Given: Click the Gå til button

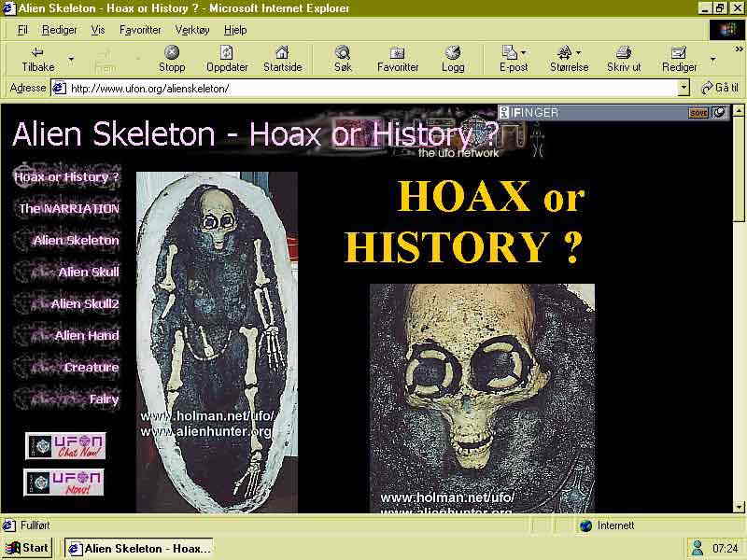Looking at the screenshot, I should tap(719, 89).
